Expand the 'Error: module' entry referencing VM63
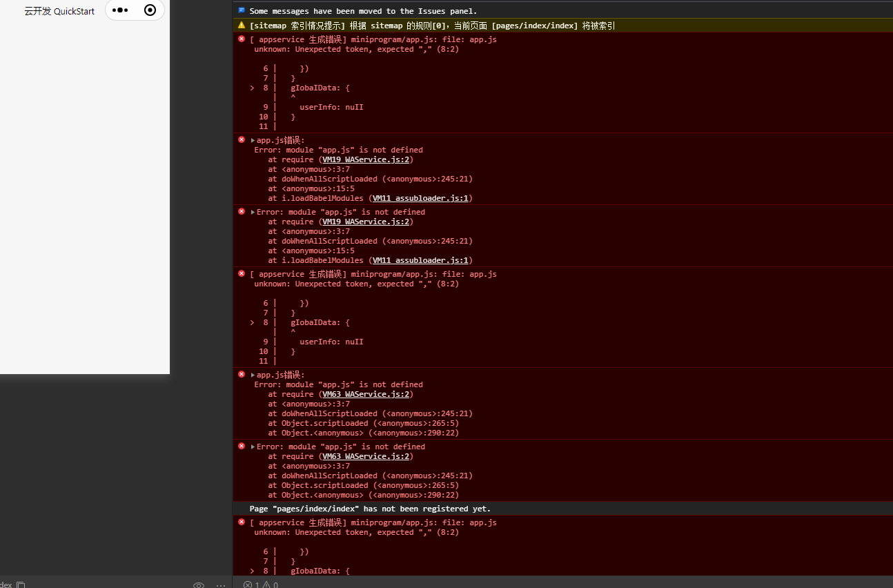Viewport: 893px width, 588px height. tap(253, 447)
